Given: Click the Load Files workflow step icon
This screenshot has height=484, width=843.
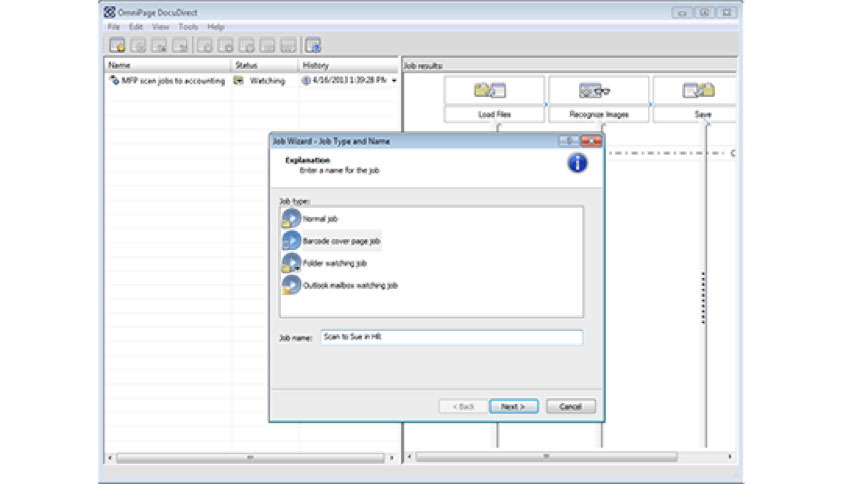Looking at the screenshot, I should point(490,90).
